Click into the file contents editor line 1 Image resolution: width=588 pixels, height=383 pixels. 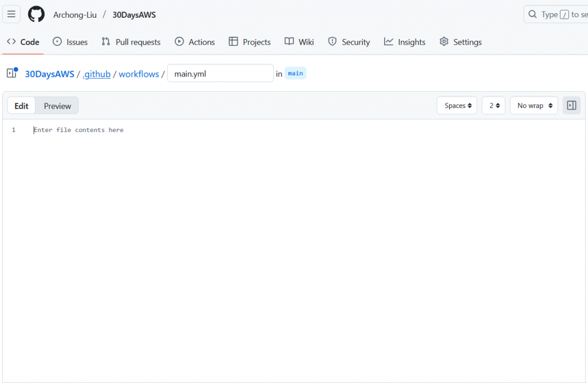pyautogui.click(x=308, y=130)
